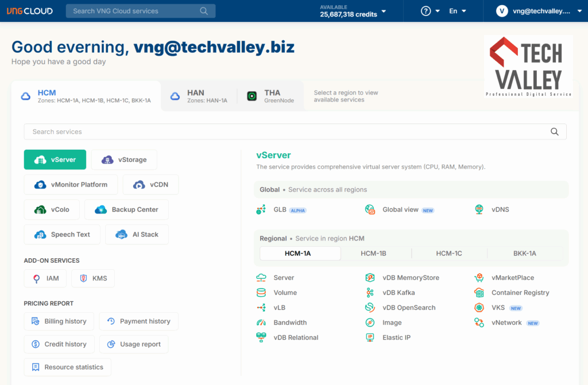
Task: Open Credit history report
Action: 59,344
